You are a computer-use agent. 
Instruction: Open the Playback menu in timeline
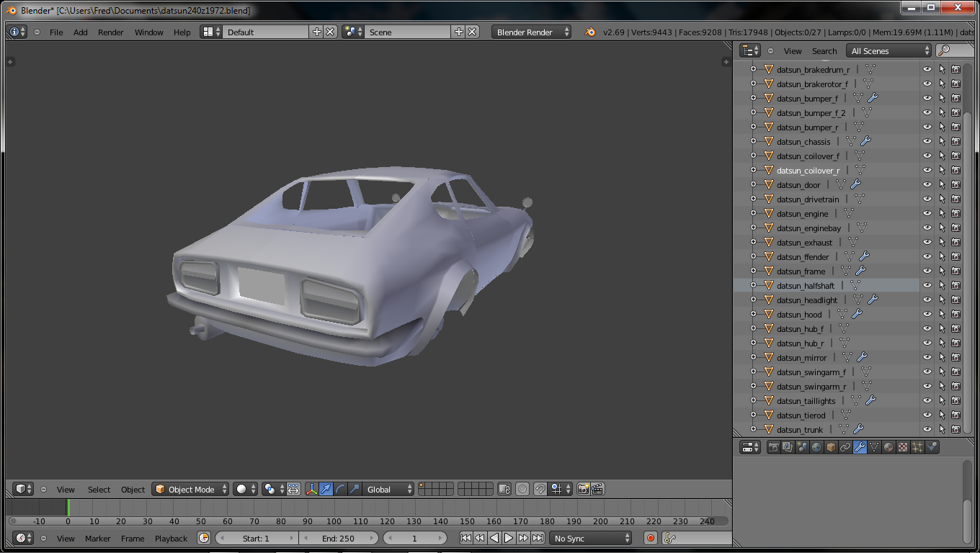(x=171, y=538)
